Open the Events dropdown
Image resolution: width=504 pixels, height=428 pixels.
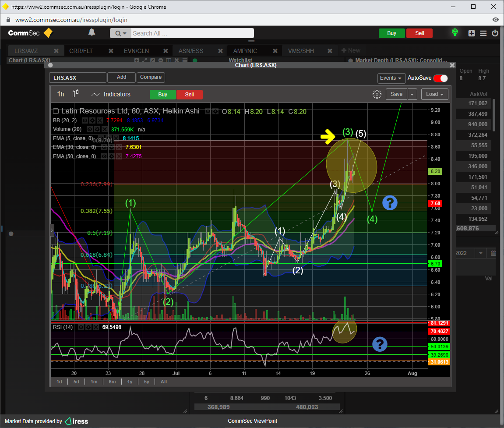click(391, 78)
